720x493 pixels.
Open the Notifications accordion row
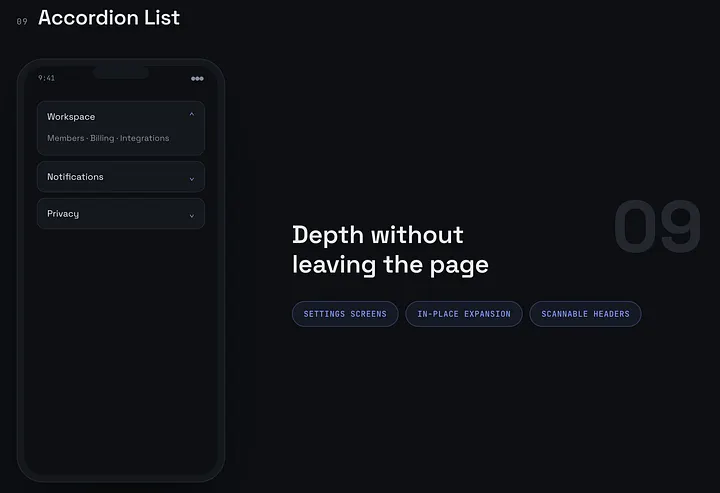tap(121, 177)
